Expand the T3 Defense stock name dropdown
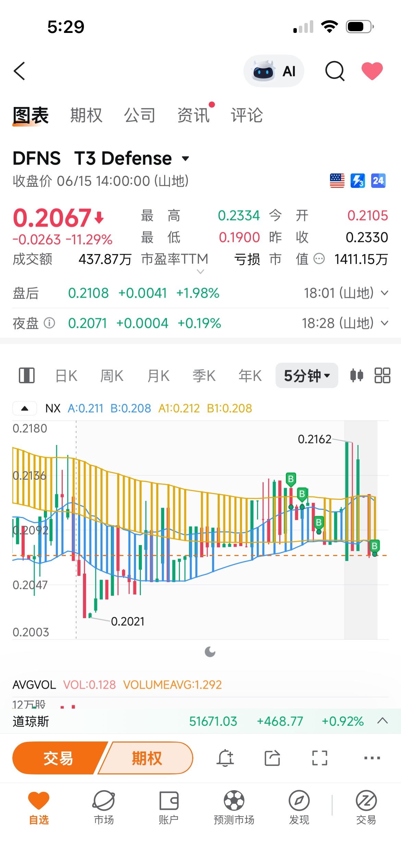Viewport: 401px width, 868px height. click(185, 158)
